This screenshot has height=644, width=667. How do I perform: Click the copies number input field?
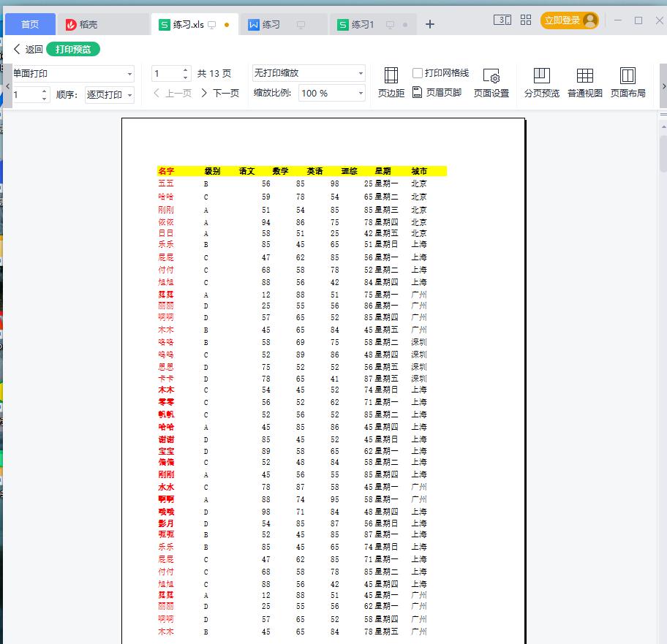point(26,95)
